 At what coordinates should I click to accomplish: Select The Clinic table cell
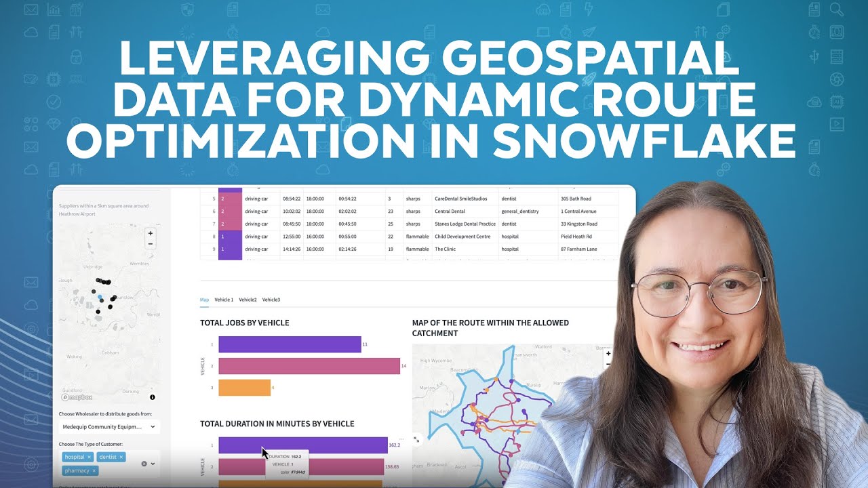coord(465,249)
